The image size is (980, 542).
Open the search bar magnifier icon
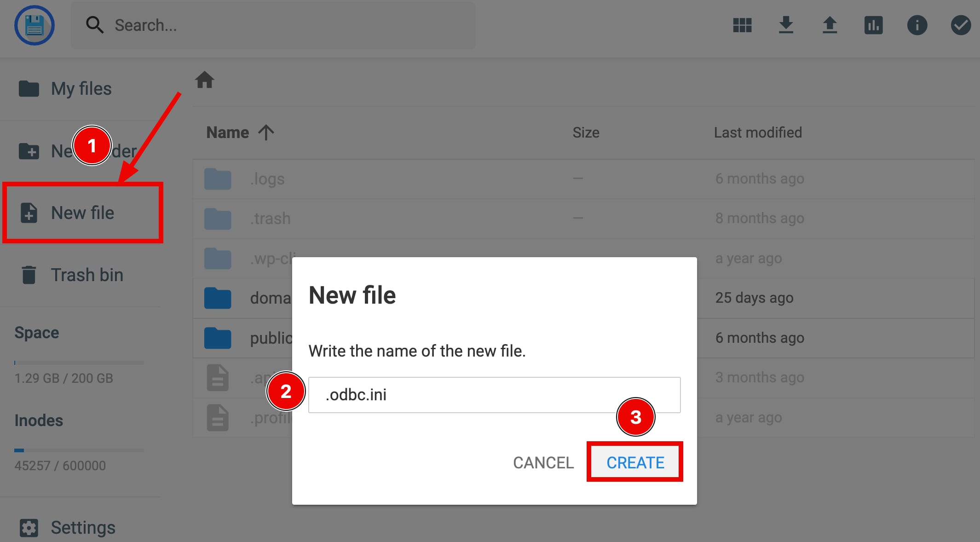click(x=95, y=25)
